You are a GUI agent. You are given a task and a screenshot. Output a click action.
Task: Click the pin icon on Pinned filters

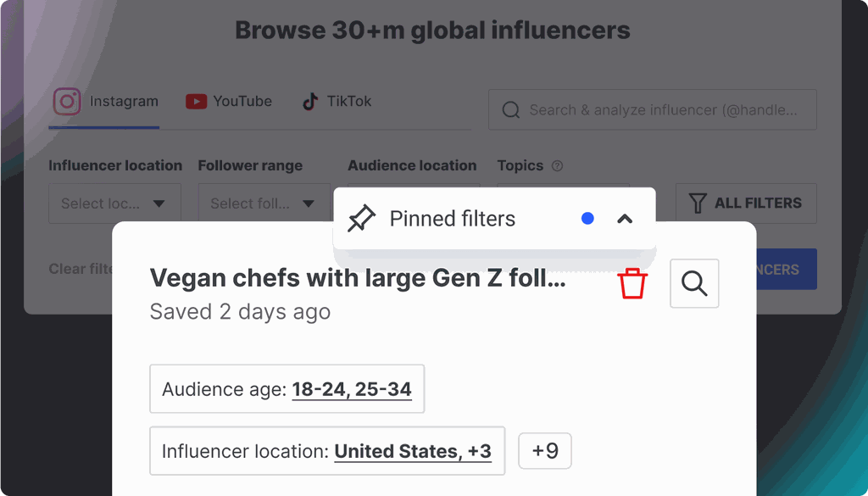pos(362,219)
